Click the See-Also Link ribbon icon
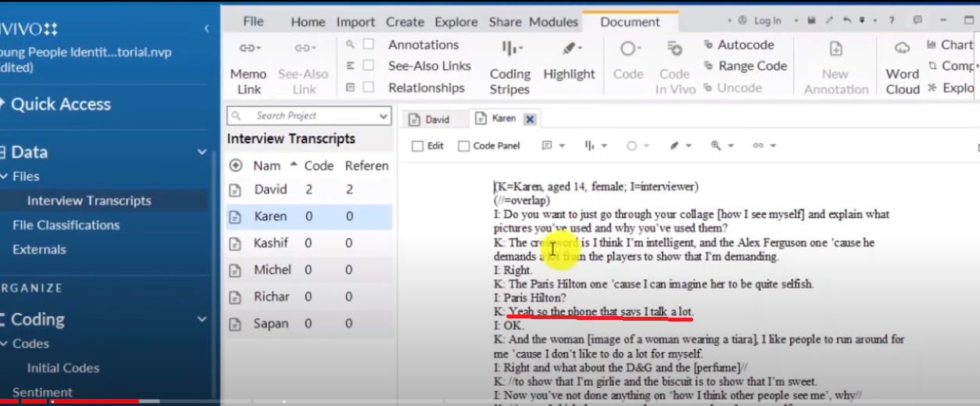 [304, 49]
